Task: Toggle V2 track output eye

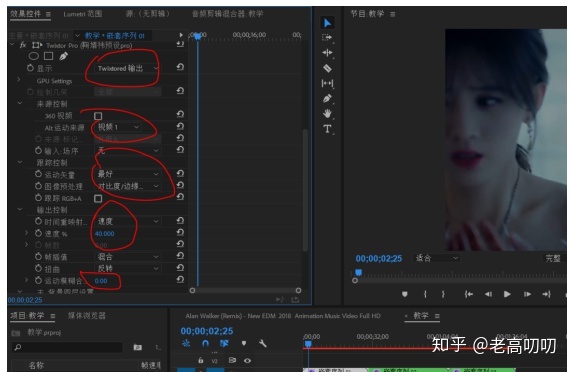Action: point(247,360)
